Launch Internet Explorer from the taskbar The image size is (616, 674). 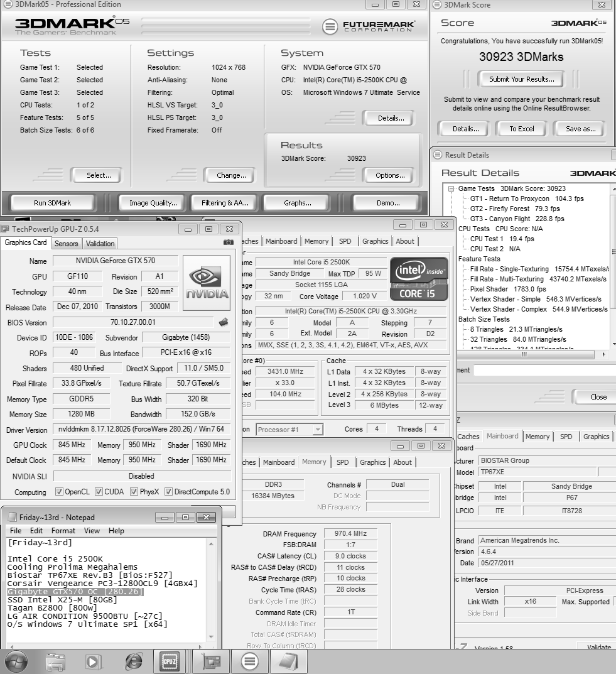point(134,662)
